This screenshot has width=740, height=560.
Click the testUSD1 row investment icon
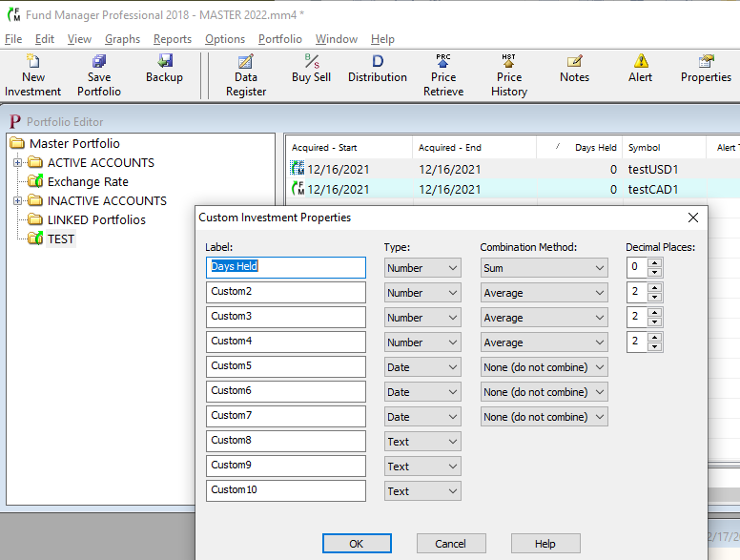point(298,168)
